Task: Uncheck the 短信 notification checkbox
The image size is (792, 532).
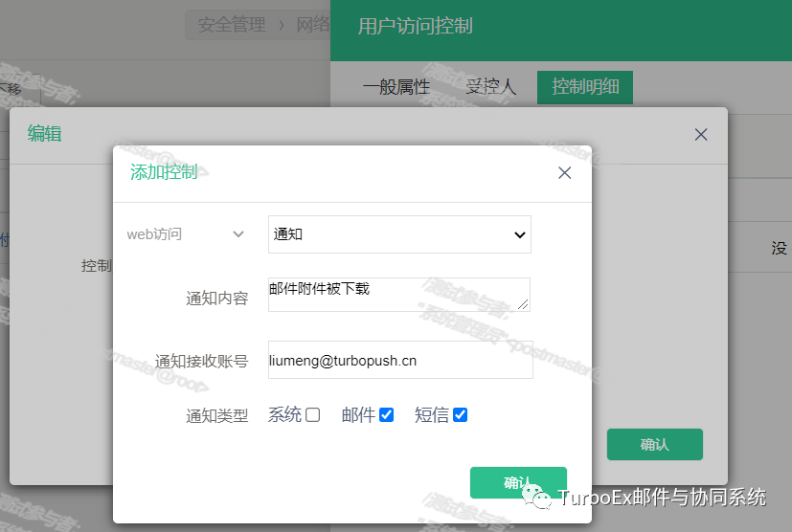Action: pyautogui.click(x=460, y=415)
